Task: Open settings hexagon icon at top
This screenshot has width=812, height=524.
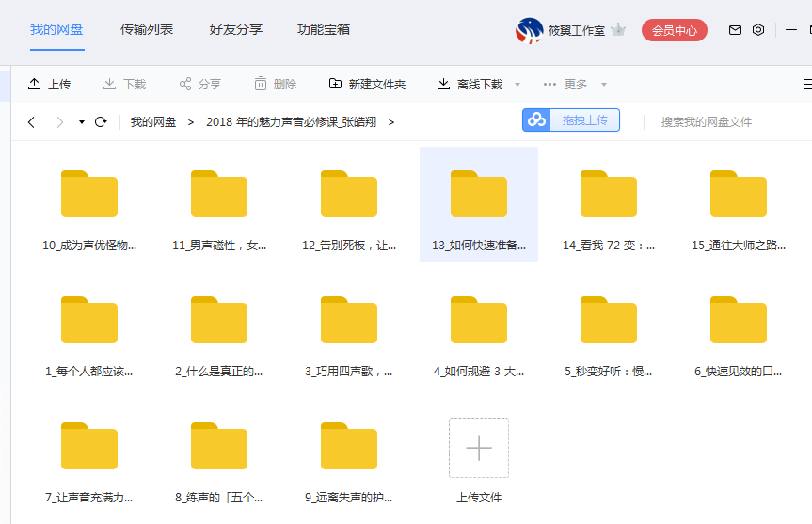Action: click(758, 30)
